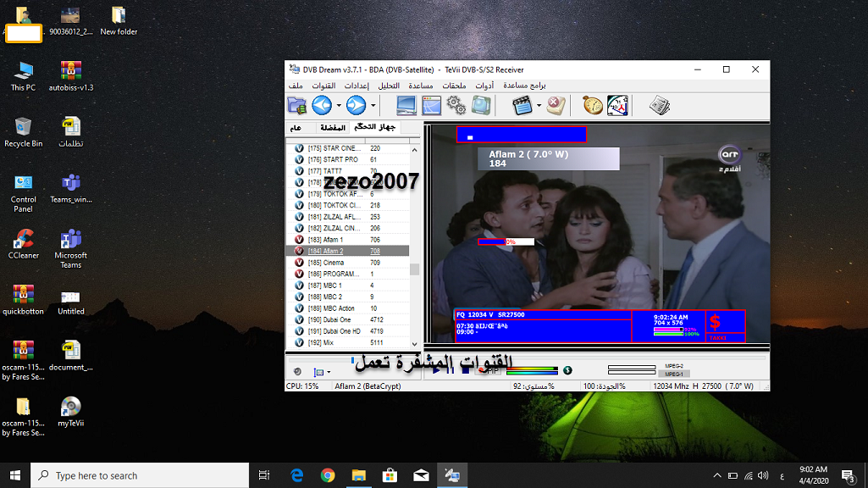
Task: Select channel [183] Aflam 1
Action: [348, 240]
